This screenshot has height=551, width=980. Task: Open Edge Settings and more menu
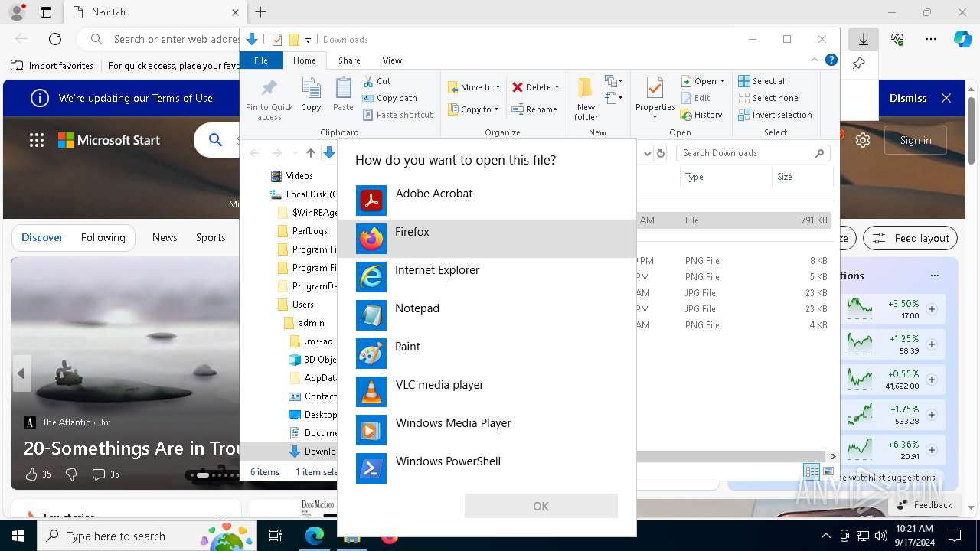(x=931, y=39)
